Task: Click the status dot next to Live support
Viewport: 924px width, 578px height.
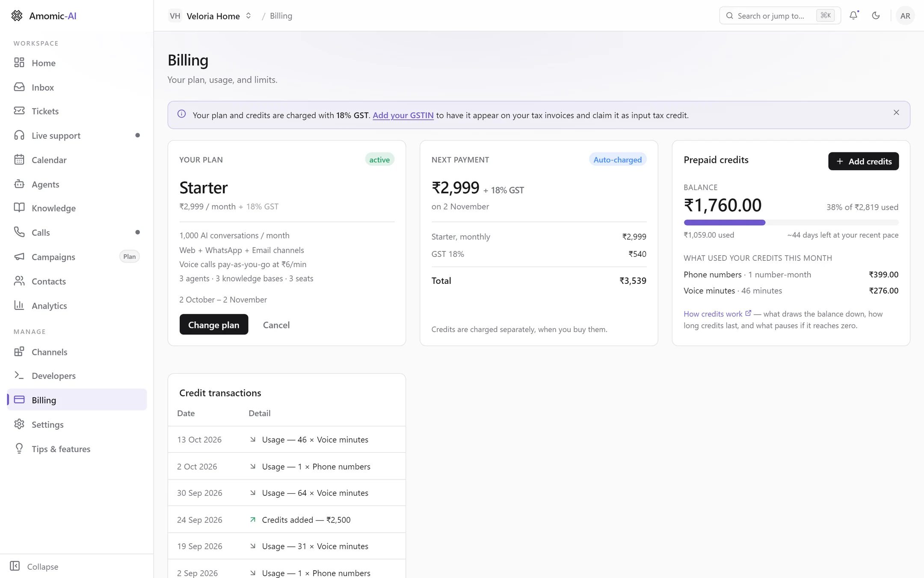Action: pyautogui.click(x=137, y=135)
